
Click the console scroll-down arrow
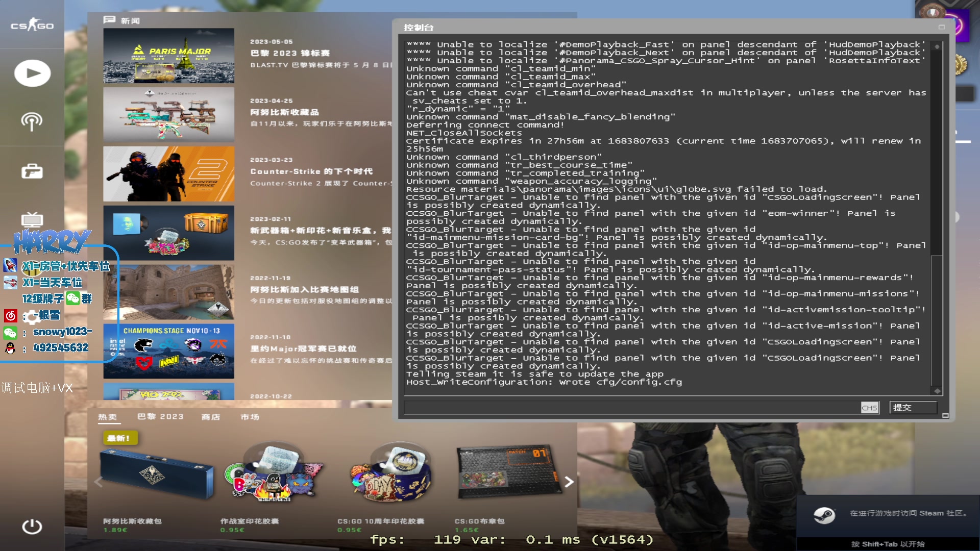pyautogui.click(x=937, y=391)
